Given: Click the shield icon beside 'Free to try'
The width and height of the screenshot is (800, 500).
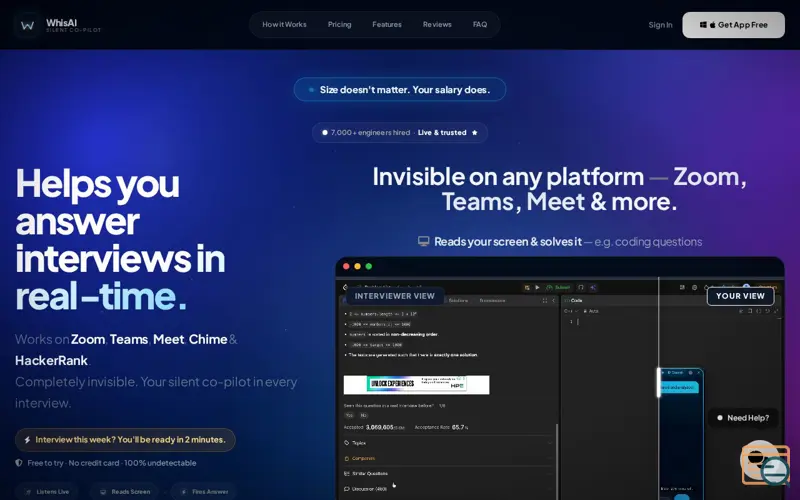Looking at the screenshot, I should [19, 463].
